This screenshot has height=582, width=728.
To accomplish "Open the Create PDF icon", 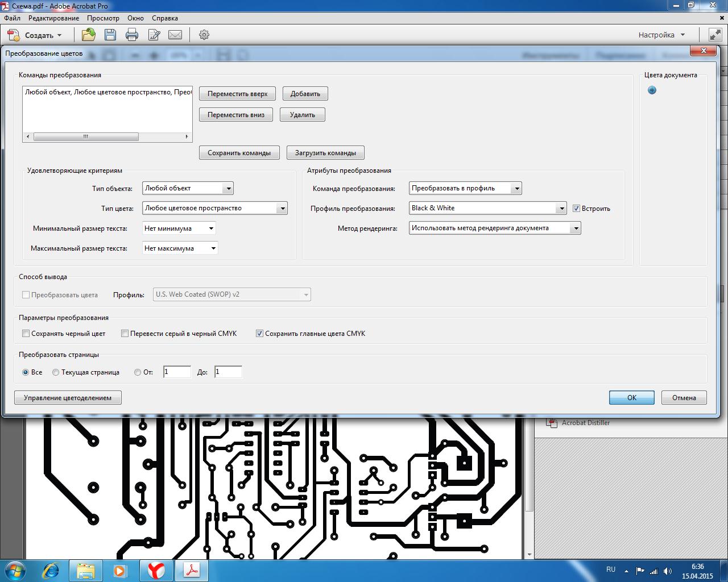I will click(14, 35).
